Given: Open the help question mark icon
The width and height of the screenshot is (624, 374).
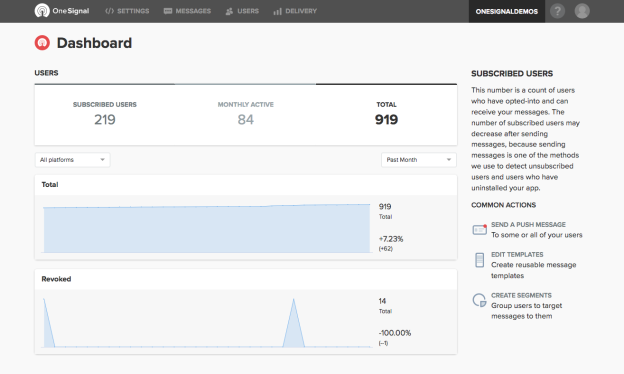Looking at the screenshot, I should tap(557, 11).
